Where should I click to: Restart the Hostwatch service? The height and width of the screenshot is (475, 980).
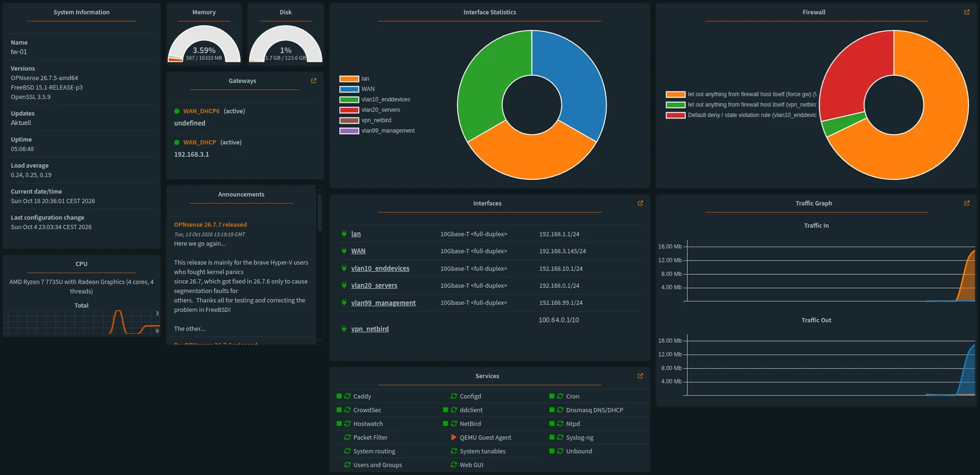point(348,424)
